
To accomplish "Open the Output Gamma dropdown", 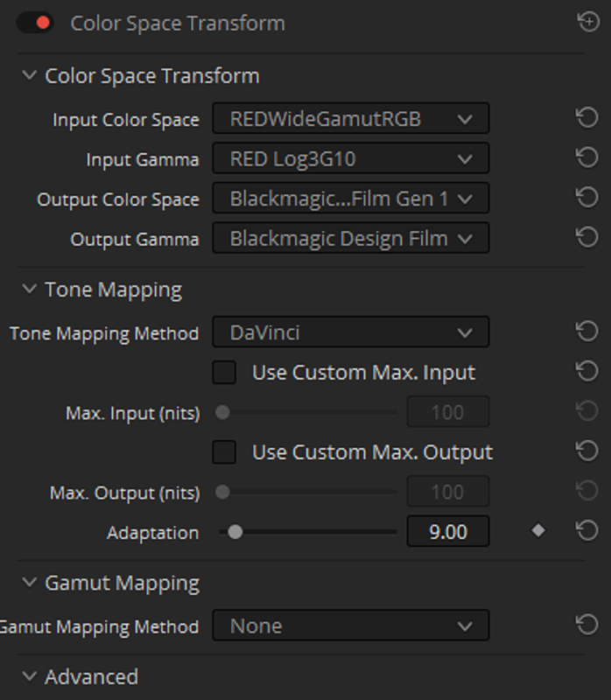I will [351, 238].
